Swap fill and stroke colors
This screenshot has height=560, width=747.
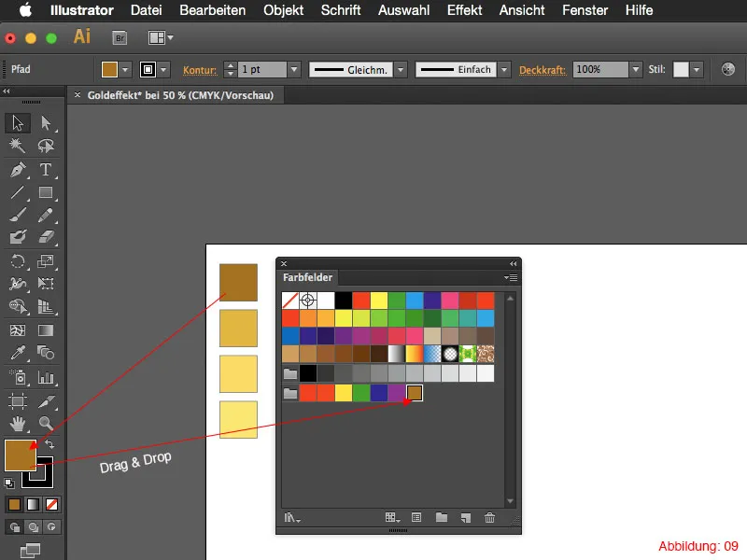click(x=49, y=444)
